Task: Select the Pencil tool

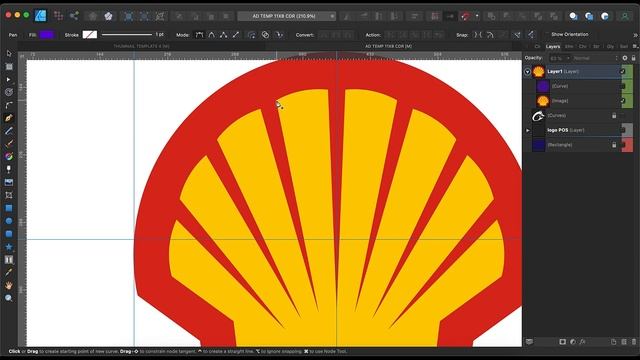Action: click(x=9, y=131)
